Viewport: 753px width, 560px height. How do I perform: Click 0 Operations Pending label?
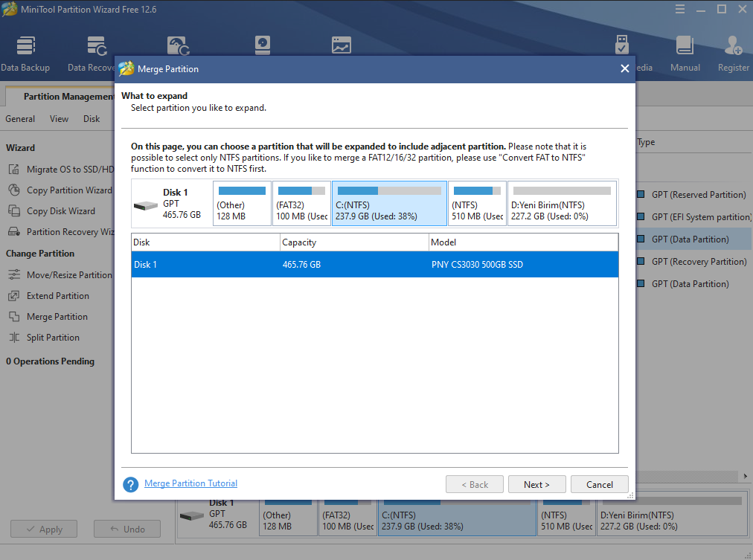50,361
